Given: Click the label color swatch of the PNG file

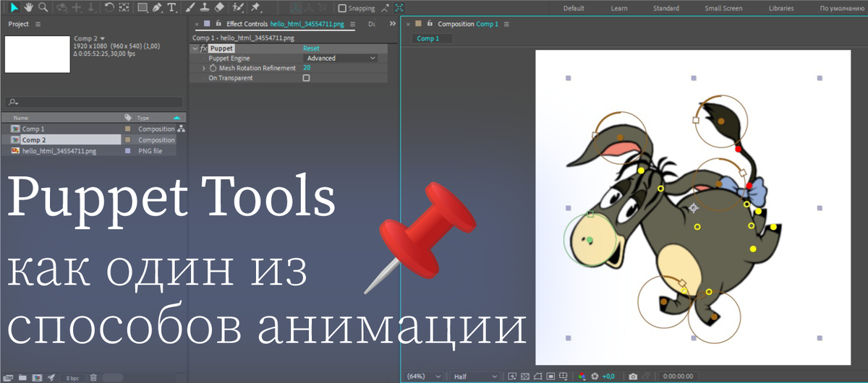Looking at the screenshot, I should click(128, 151).
